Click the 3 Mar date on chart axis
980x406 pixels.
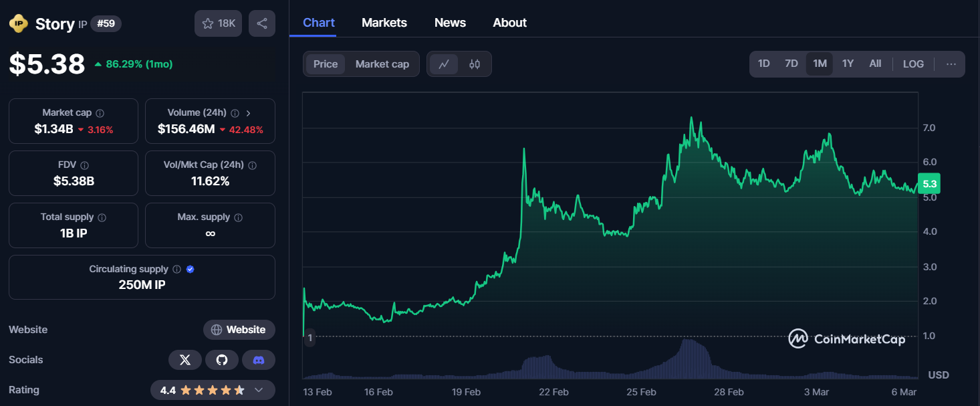[816, 392]
